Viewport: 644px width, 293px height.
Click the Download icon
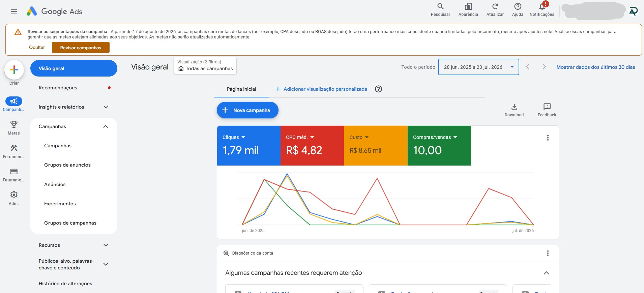(x=514, y=107)
